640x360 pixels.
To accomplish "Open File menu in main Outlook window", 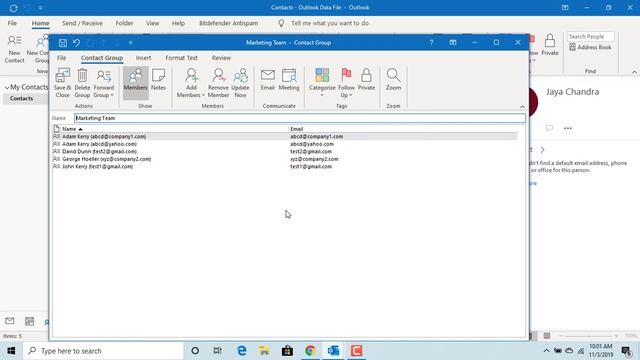I will [12, 23].
